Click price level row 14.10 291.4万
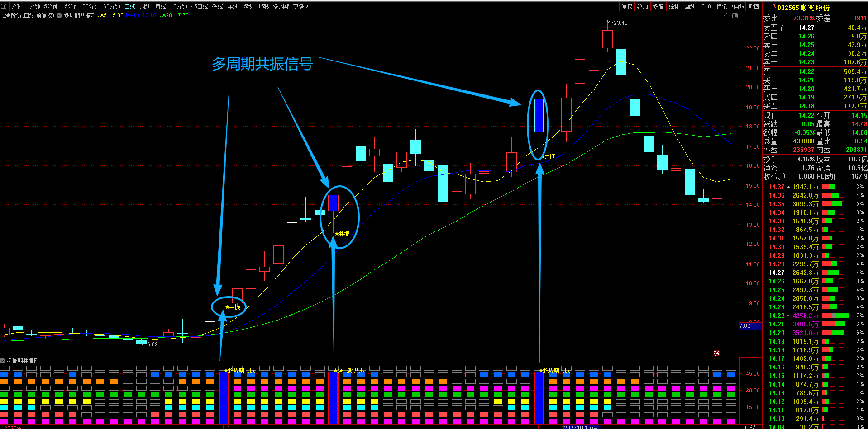This screenshot has height=429, width=868. point(815,419)
